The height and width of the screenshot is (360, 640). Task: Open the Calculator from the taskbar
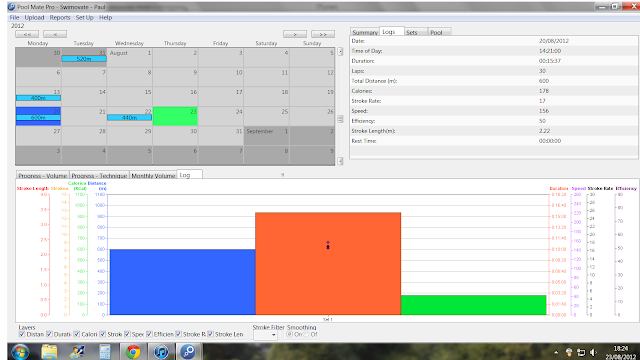(105, 352)
